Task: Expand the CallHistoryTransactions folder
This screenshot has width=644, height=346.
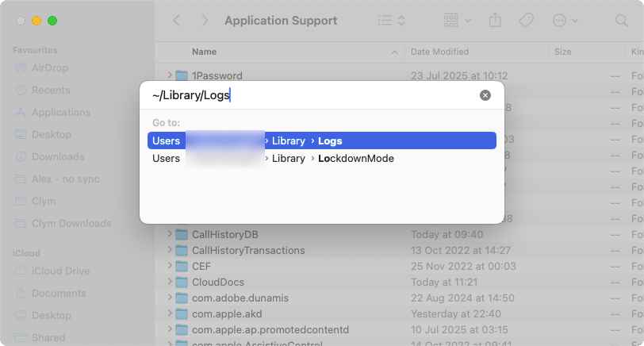Action: click(x=170, y=250)
